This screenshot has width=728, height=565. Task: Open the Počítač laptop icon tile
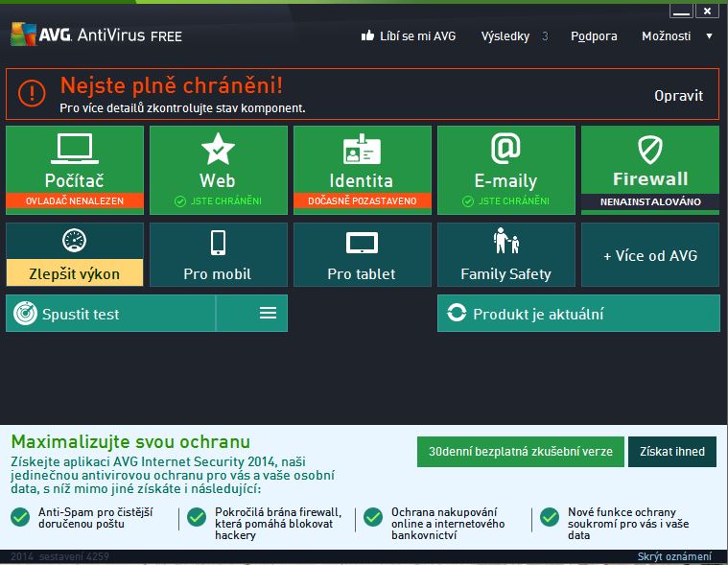coord(75,149)
